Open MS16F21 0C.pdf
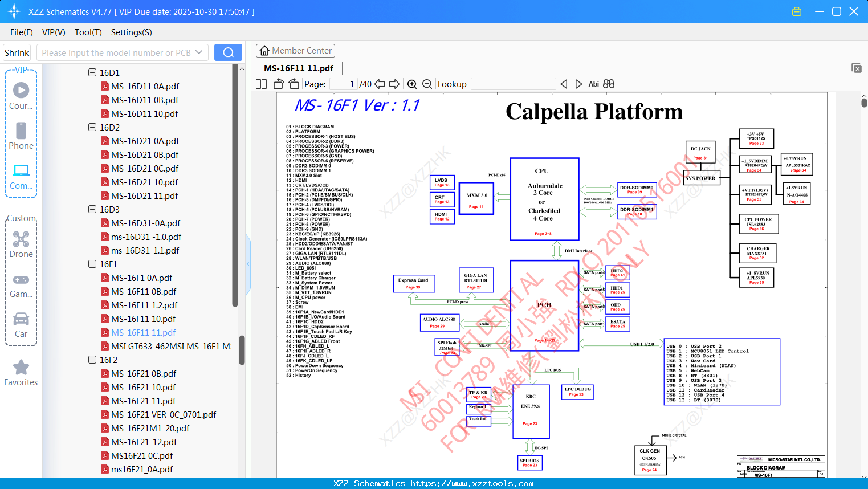 click(x=142, y=455)
